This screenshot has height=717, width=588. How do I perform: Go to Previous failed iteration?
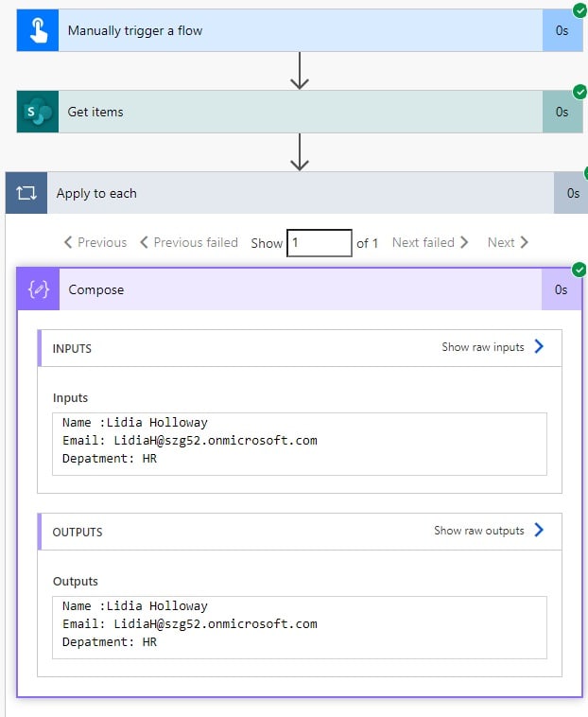pyautogui.click(x=189, y=242)
